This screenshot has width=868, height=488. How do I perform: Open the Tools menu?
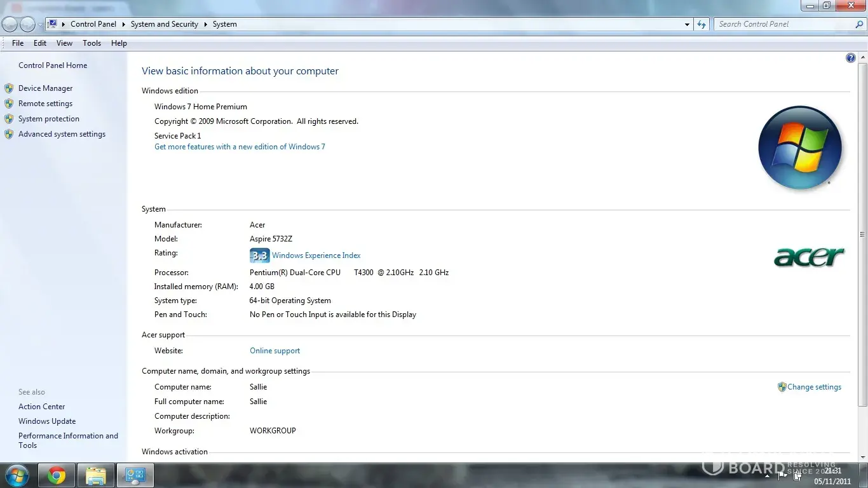tap(92, 43)
